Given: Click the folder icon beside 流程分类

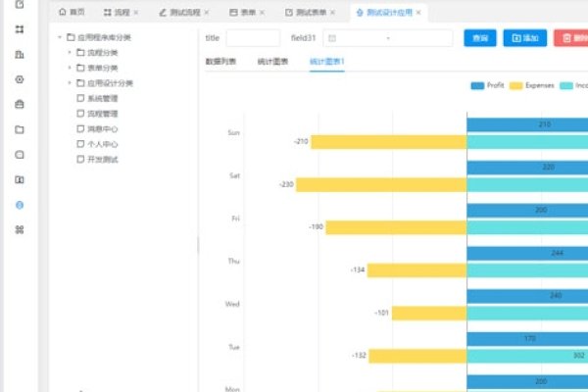Looking at the screenshot, I should click(x=80, y=53).
